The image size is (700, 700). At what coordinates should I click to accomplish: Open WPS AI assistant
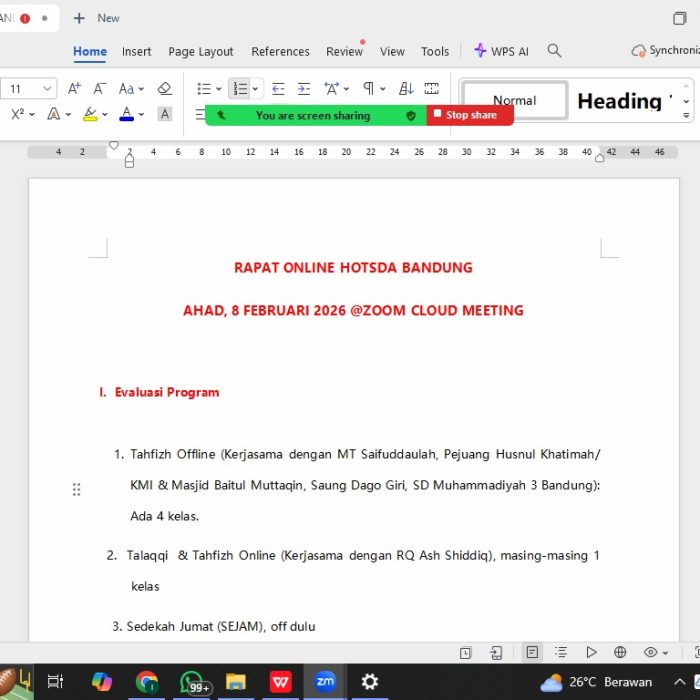[x=501, y=51]
